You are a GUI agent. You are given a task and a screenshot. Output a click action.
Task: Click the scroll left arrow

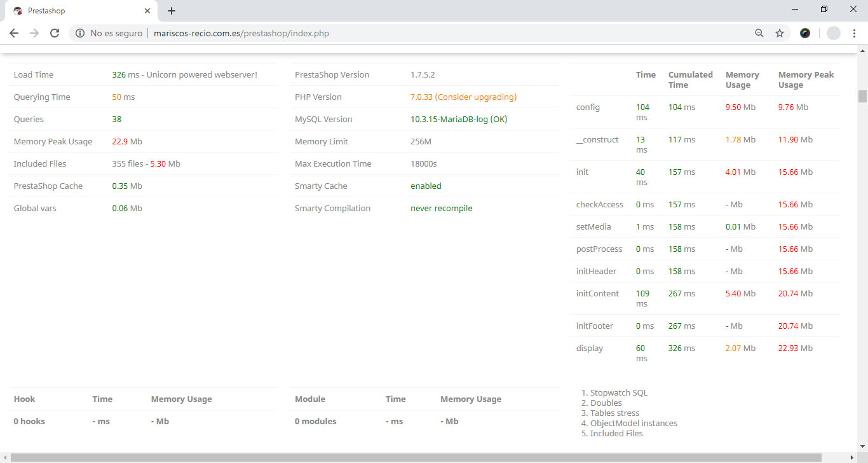4,458
